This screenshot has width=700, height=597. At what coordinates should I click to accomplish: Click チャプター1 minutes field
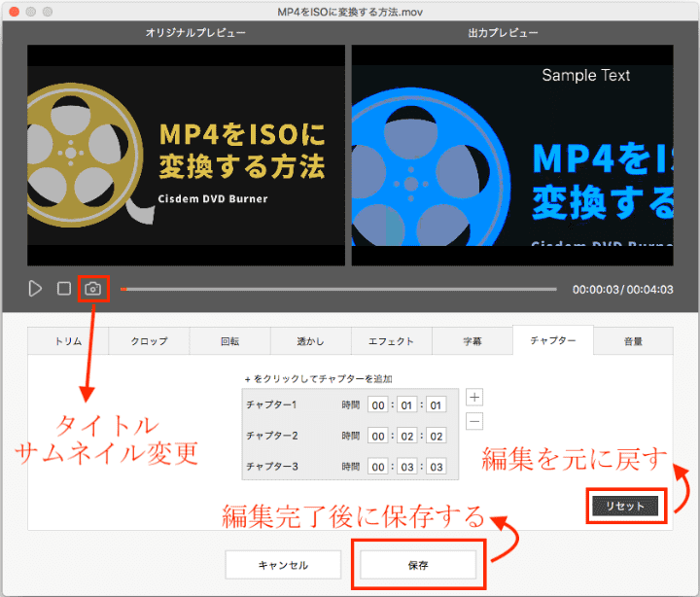pyautogui.click(x=406, y=405)
